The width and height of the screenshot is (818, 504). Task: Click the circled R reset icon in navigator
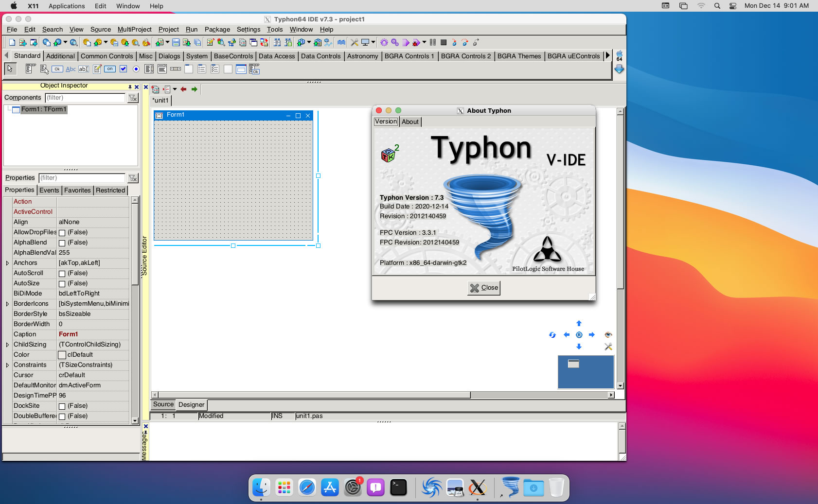(x=579, y=335)
